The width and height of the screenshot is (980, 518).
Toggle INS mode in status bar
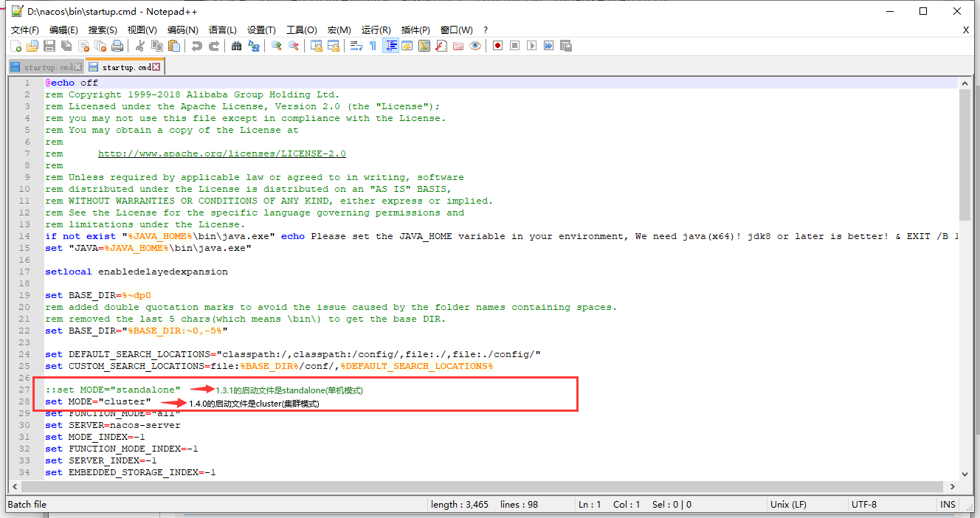click(948, 504)
